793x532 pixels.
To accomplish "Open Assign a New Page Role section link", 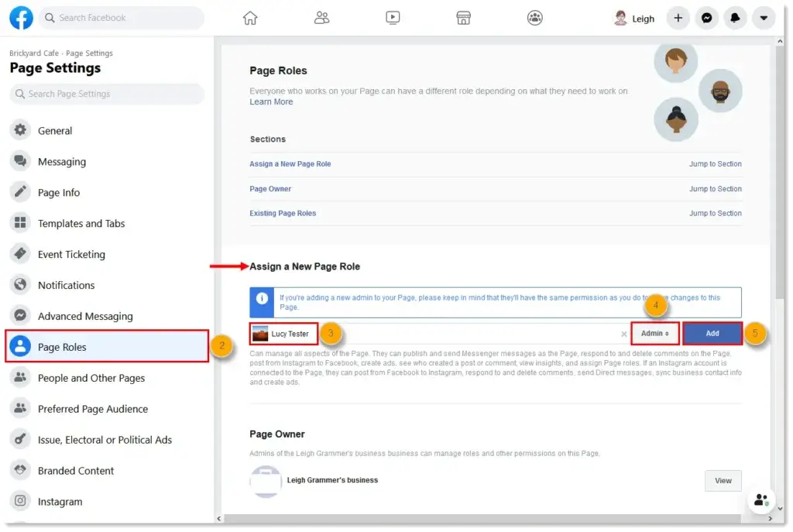I will (x=290, y=164).
